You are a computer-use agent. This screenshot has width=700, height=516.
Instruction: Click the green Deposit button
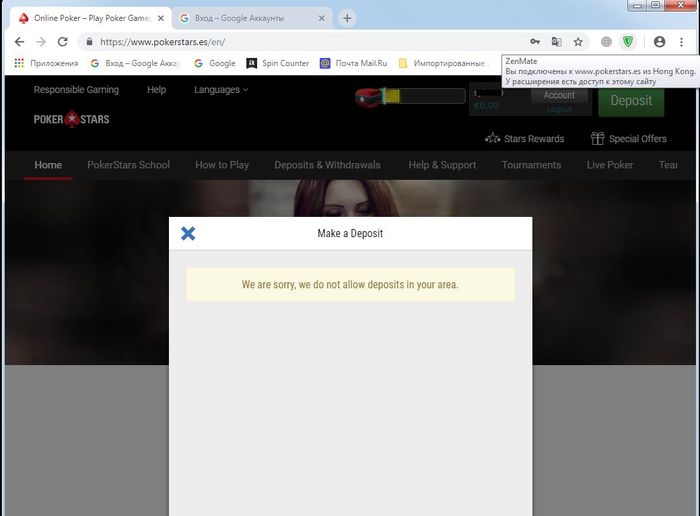(x=631, y=101)
